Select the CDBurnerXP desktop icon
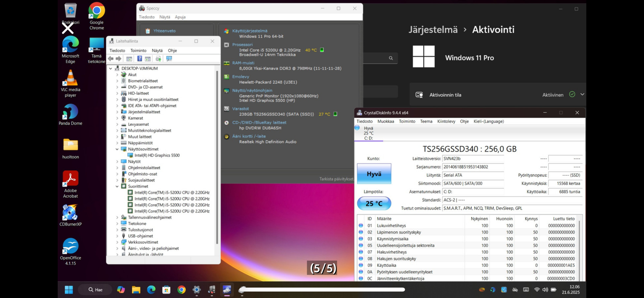Image resolution: width=644 pixels, height=298 pixels. coord(70,216)
